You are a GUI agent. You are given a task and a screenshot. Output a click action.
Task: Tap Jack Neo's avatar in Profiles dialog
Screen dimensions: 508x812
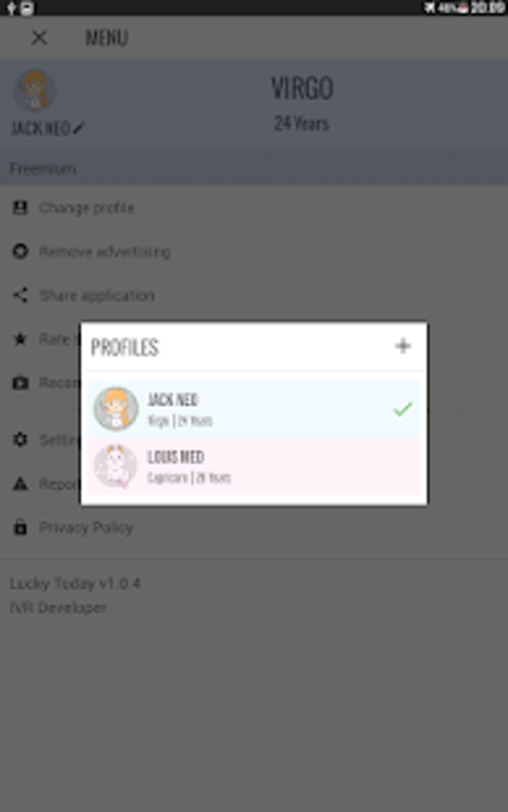pos(116,409)
